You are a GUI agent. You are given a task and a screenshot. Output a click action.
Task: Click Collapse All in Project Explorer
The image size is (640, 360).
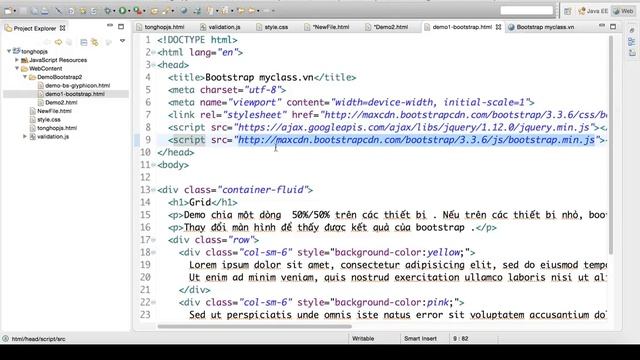pyautogui.click(x=84, y=42)
